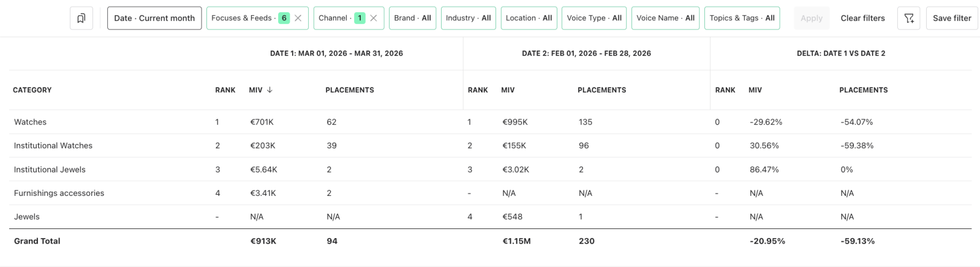Click the -54.07% placements delta
The height and width of the screenshot is (267, 980).
857,122
